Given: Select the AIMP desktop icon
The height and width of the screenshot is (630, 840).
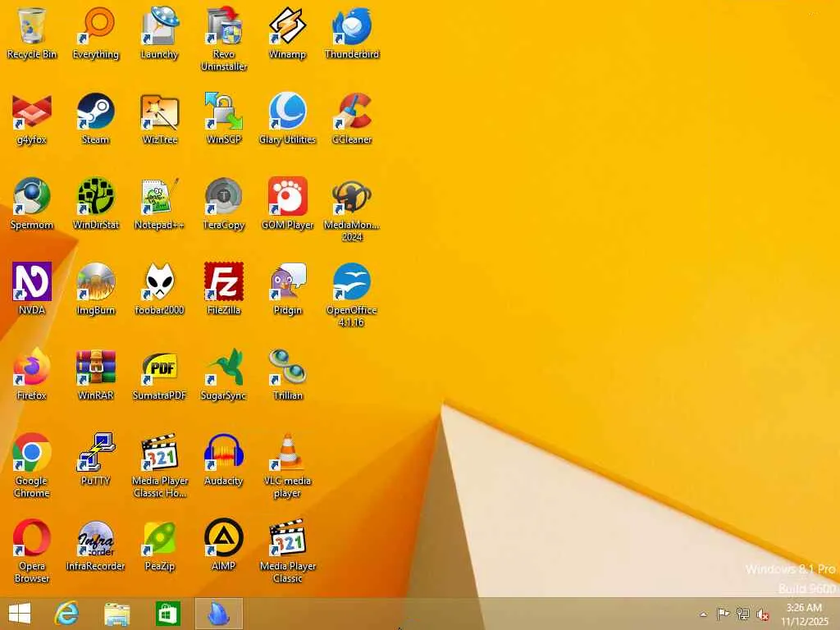Looking at the screenshot, I should pyautogui.click(x=224, y=545).
